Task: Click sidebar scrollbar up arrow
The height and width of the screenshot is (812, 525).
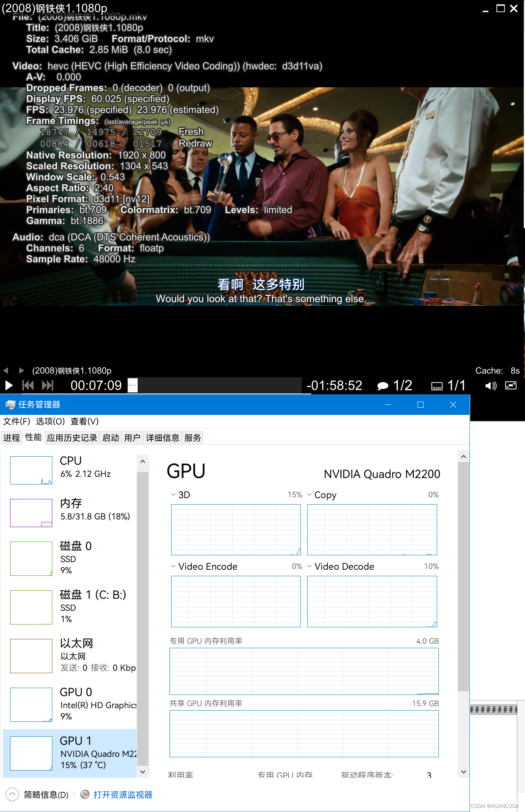Action: [143, 461]
